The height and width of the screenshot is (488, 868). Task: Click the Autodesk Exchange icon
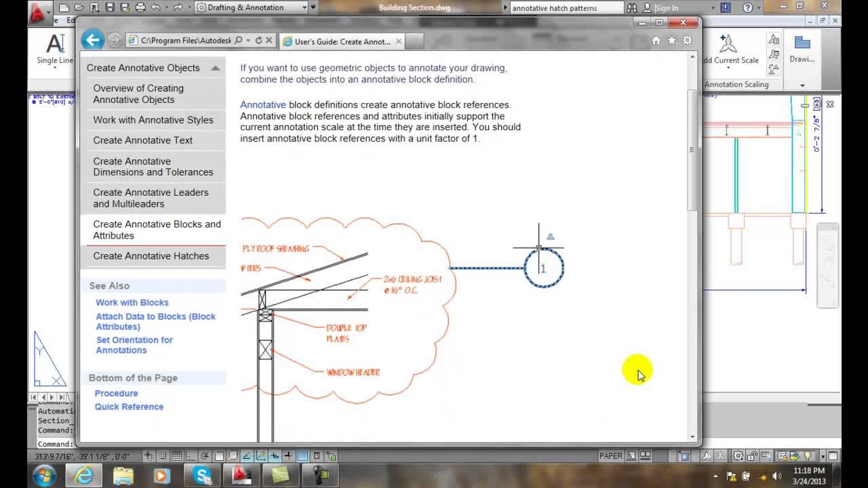click(726, 8)
